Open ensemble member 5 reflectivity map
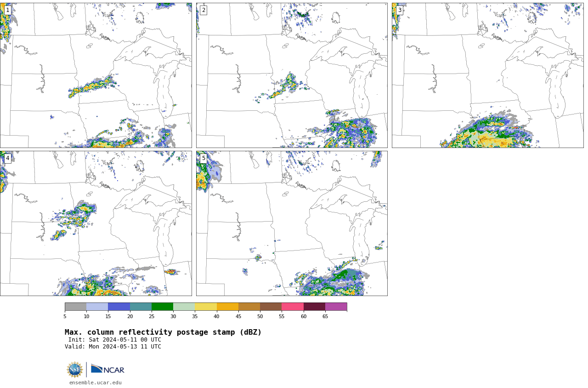588x388 pixels. click(x=292, y=223)
